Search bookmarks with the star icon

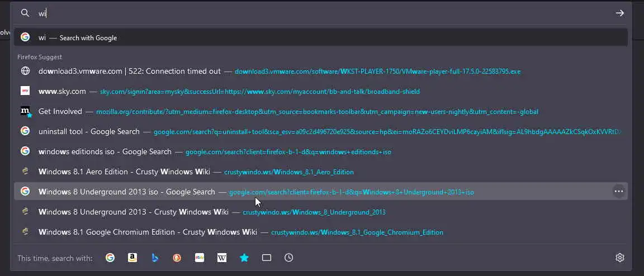[x=244, y=258]
